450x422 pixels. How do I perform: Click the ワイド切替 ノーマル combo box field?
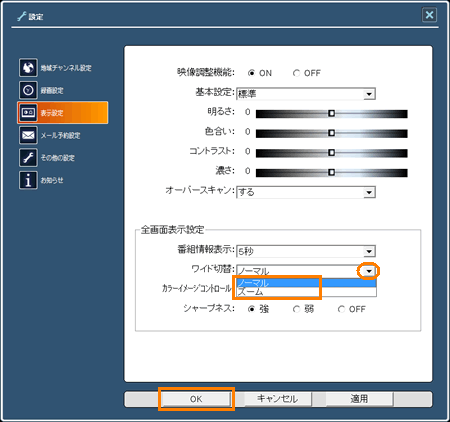(x=306, y=271)
